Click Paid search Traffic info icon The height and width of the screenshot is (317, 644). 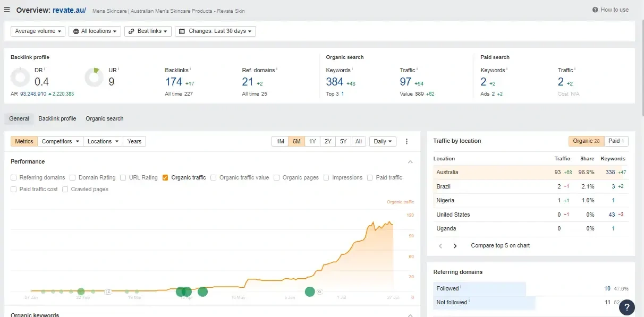click(x=575, y=69)
